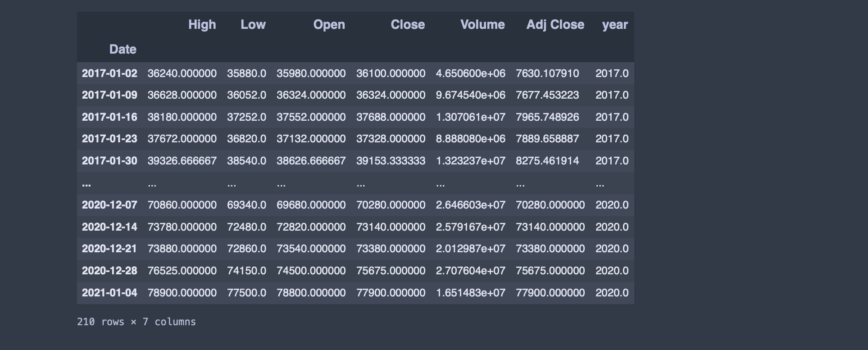Click Adj Close value 8275.461914

[547, 161]
